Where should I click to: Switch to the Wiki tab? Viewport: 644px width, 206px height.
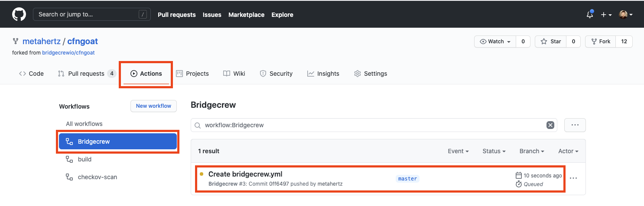pyautogui.click(x=234, y=74)
